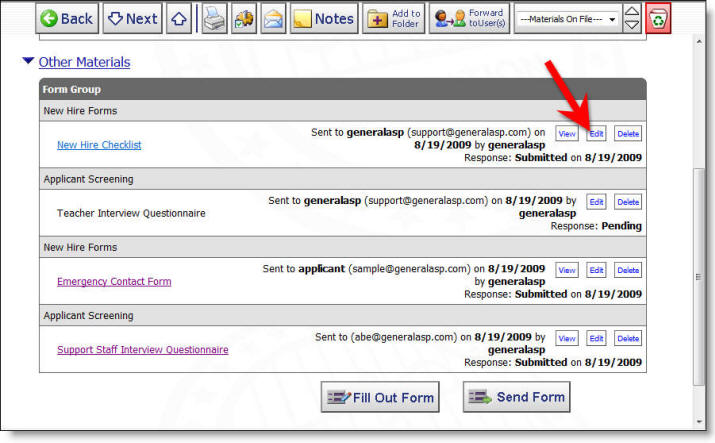Open the New Hire Checklist link
This screenshot has width=715, height=443.
[99, 145]
